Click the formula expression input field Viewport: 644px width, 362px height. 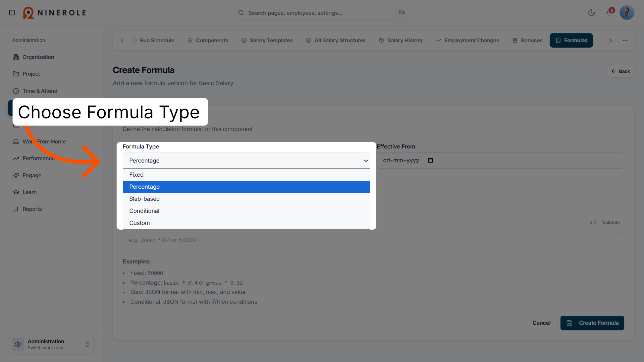pos(373,240)
